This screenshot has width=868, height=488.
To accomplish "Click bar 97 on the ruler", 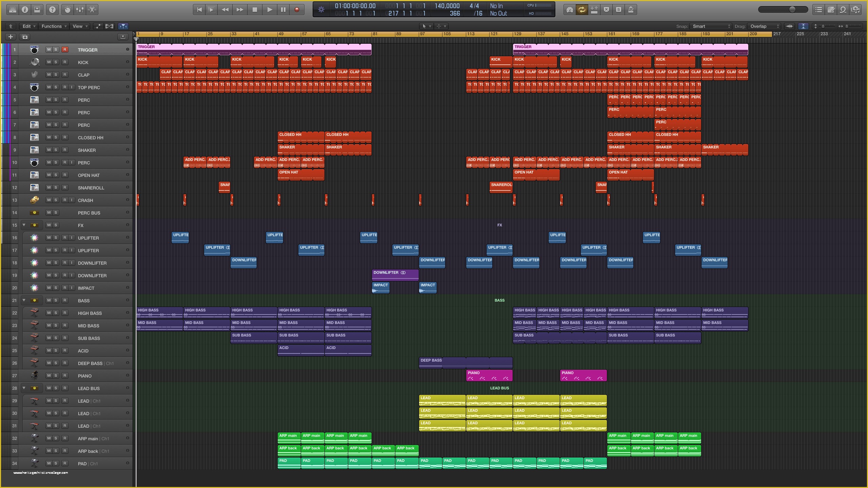I will pos(422,34).
